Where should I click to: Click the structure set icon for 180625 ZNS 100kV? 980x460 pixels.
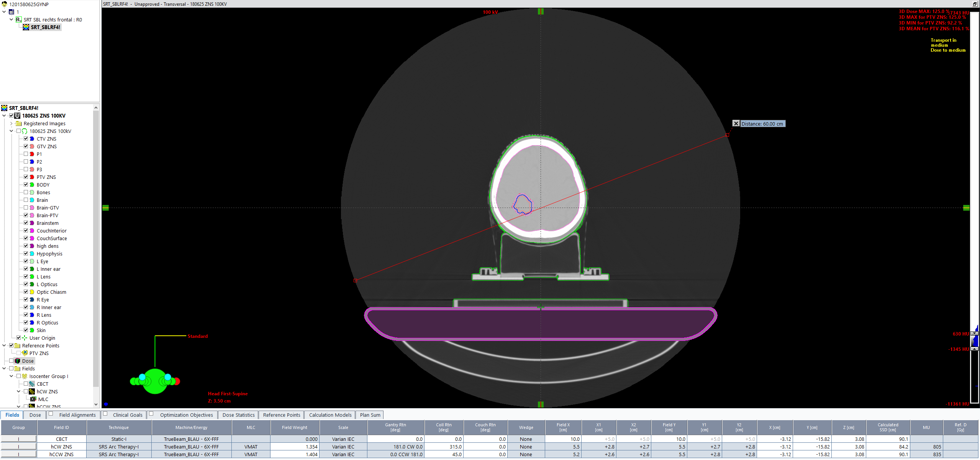click(25, 131)
